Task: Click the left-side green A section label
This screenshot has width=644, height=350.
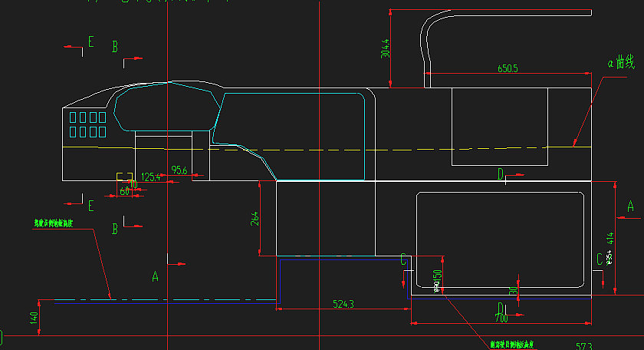Action: (154, 275)
